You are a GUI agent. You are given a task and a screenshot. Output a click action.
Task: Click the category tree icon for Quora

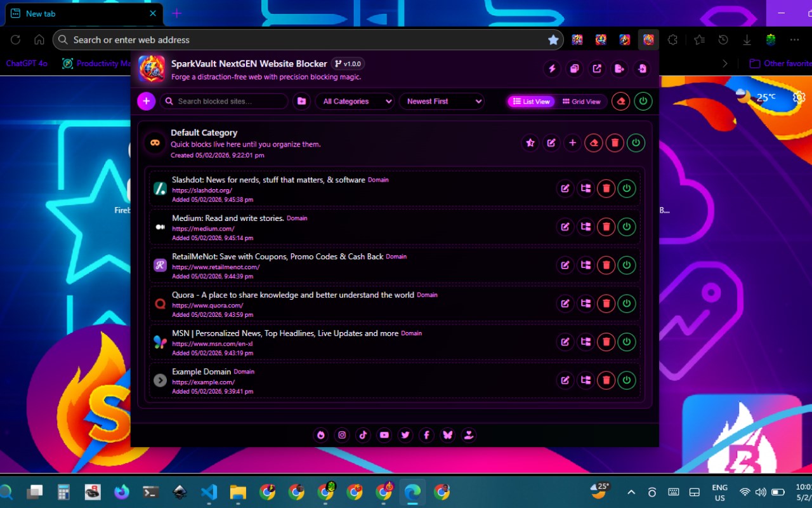[x=586, y=304]
